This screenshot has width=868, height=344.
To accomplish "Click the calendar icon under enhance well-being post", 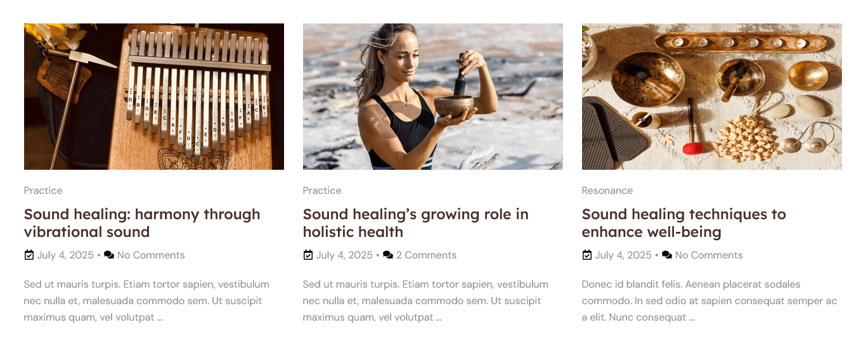I will coord(586,255).
